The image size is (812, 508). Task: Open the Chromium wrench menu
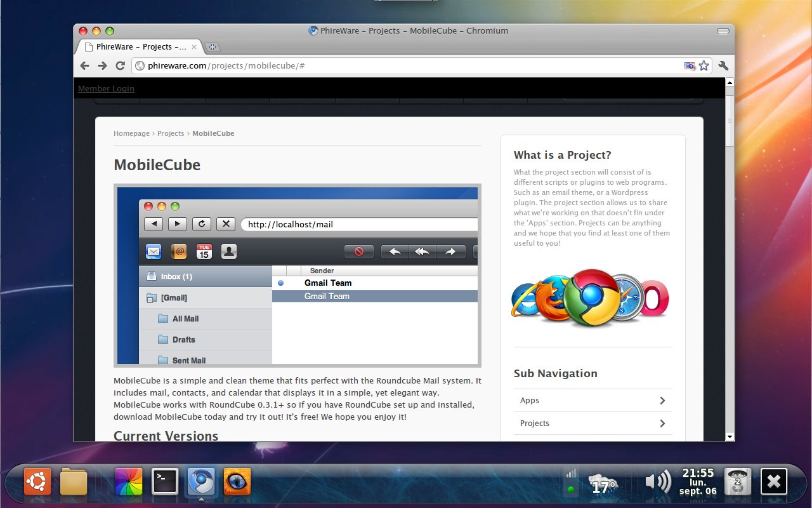[723, 65]
